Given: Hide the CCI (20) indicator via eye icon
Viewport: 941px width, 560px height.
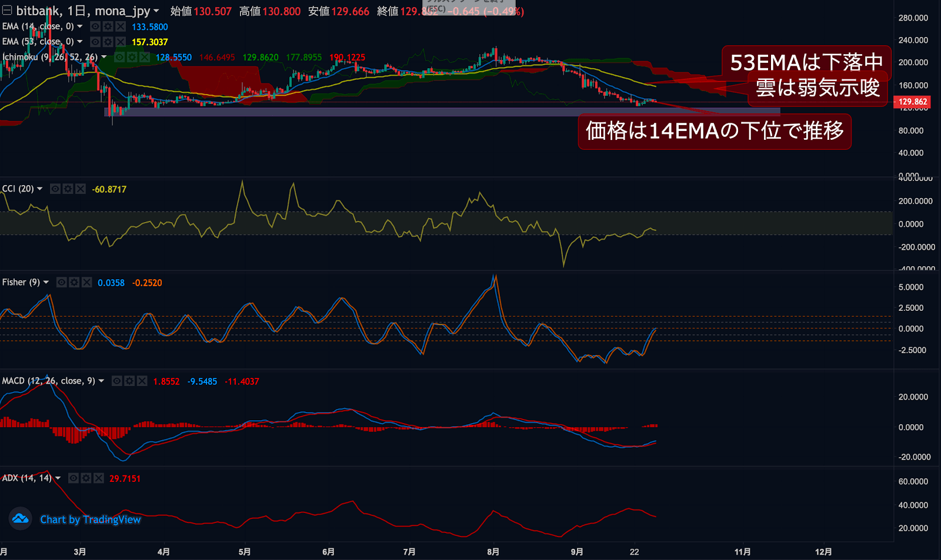Looking at the screenshot, I should pyautogui.click(x=55, y=189).
